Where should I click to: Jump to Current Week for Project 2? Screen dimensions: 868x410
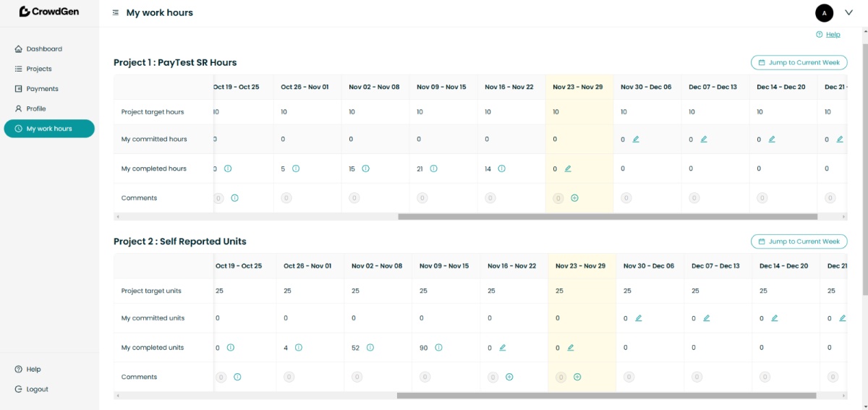799,241
